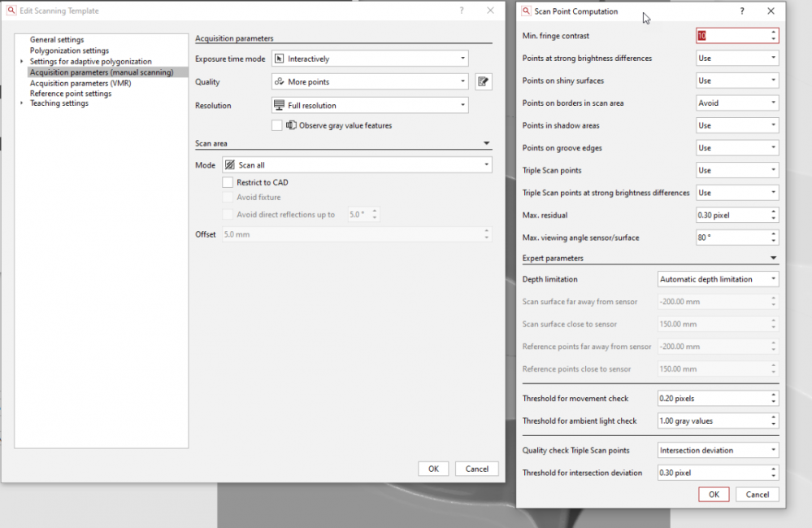Click OK in Scan Point Computation dialog
Viewport: 812px width, 528px height.
714,495
